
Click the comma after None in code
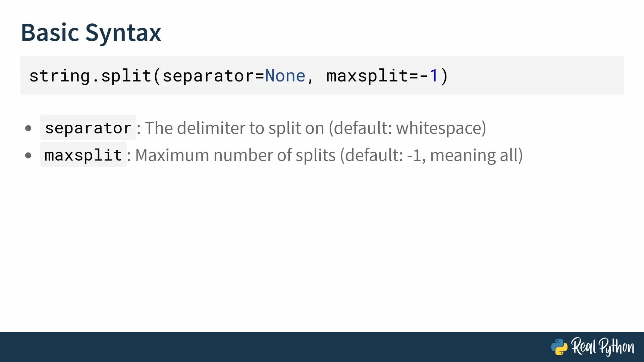[310, 78]
